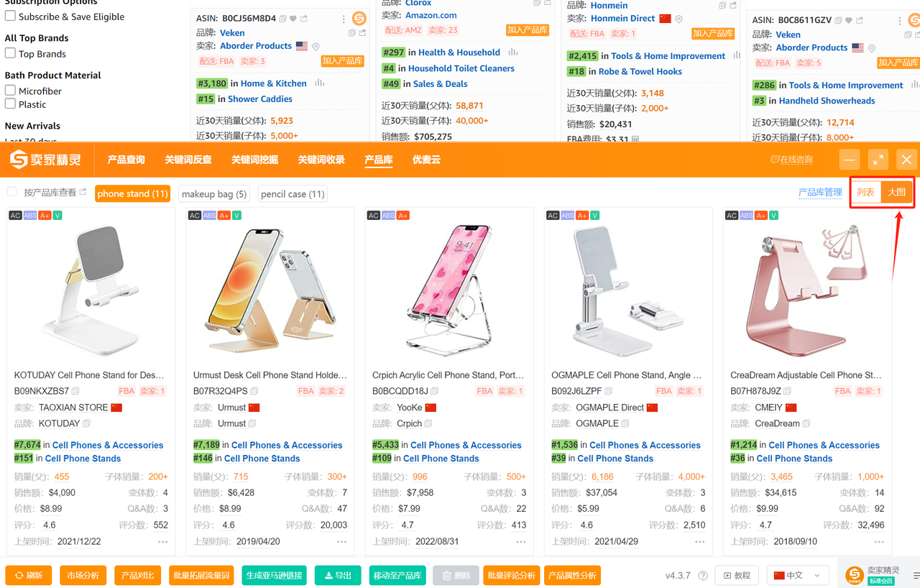Image resolution: width=920 pixels, height=588 pixels.
Task: Open the help icon next to v4.3.7
Action: click(x=703, y=576)
